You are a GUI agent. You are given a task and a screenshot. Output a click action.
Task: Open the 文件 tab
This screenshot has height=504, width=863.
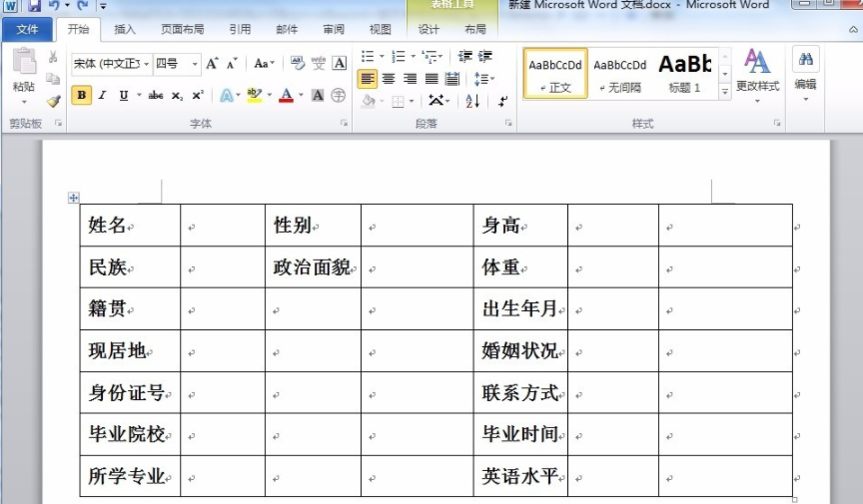coord(28,29)
